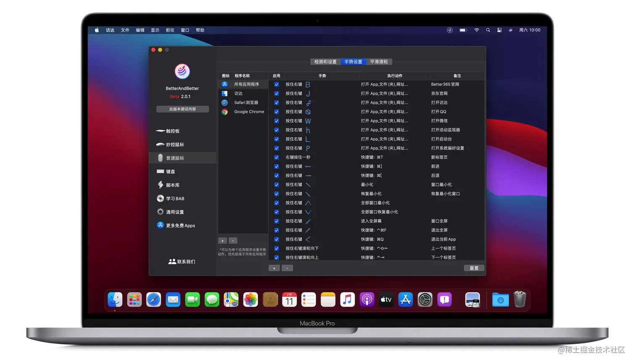This screenshot has width=635, height=364.
Task: Click the 此版本测试内容 button
Action: tap(182, 109)
